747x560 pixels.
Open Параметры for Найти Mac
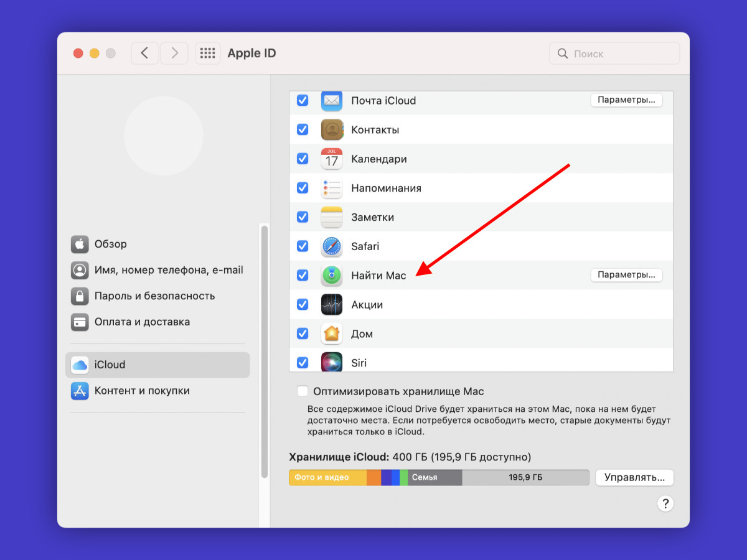(626, 275)
